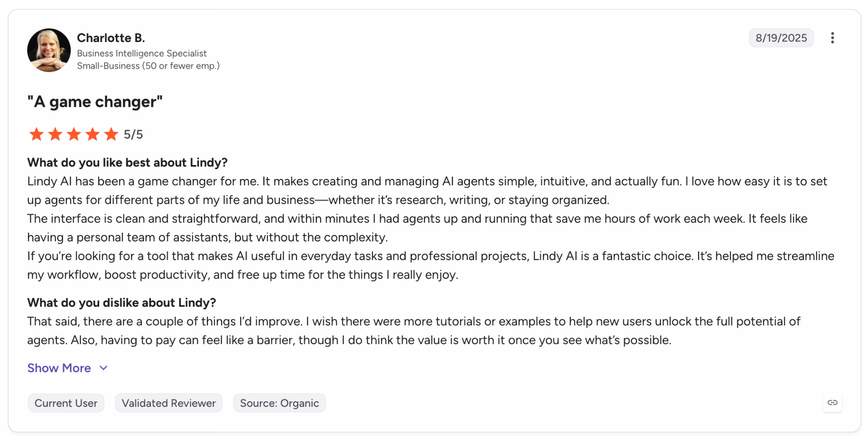
Task: Click the 5/5 rating score text
Action: coord(134,134)
